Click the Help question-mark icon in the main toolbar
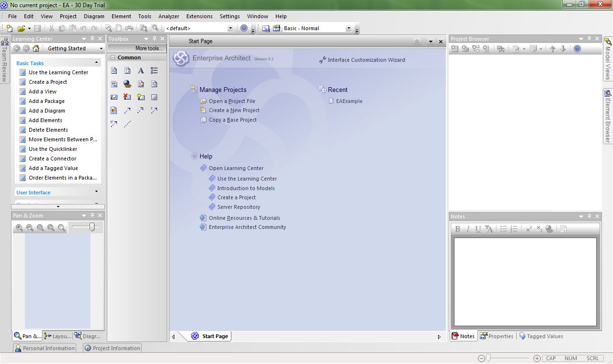The height and width of the screenshot is (364, 613). pos(244,28)
